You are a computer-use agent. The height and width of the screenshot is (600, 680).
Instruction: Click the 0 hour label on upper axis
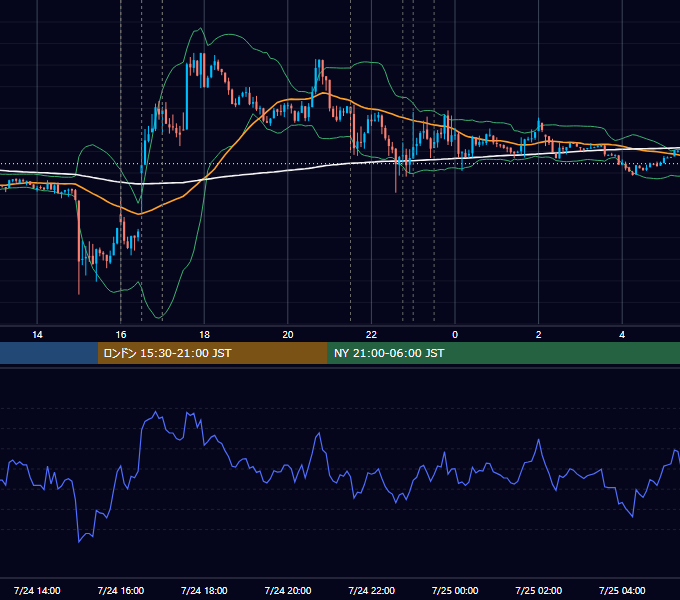click(x=455, y=335)
